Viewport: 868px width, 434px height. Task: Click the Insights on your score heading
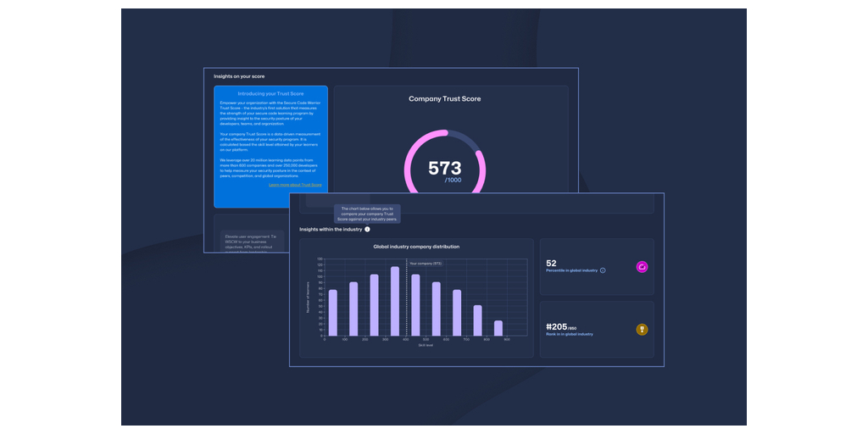239,76
